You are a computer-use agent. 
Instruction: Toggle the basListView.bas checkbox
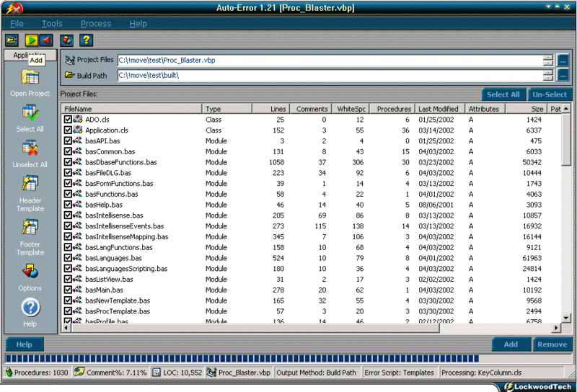68,279
